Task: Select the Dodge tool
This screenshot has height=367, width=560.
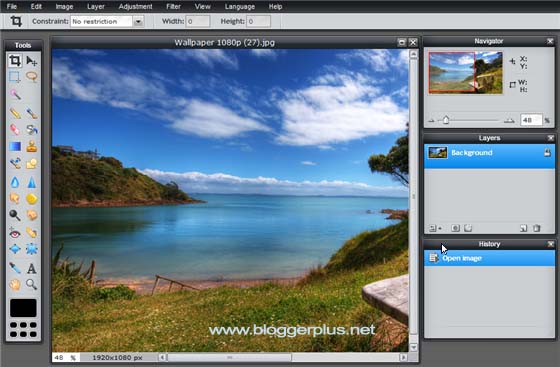Action: click(15, 215)
